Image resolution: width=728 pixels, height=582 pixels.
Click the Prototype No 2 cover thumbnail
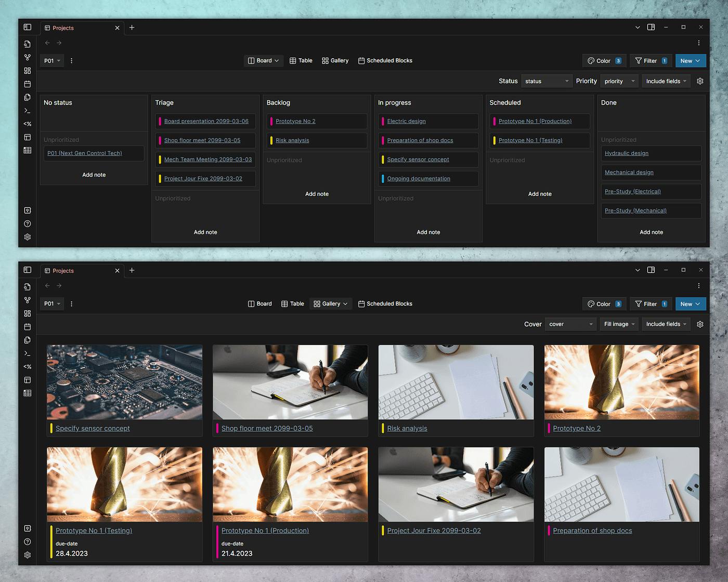tap(621, 382)
